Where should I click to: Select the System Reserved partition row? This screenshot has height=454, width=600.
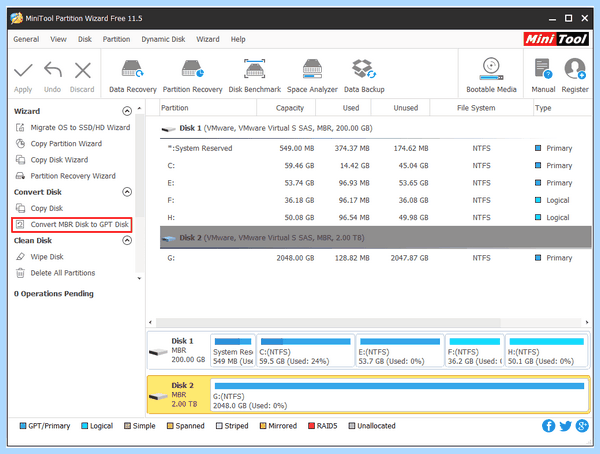tap(375, 148)
